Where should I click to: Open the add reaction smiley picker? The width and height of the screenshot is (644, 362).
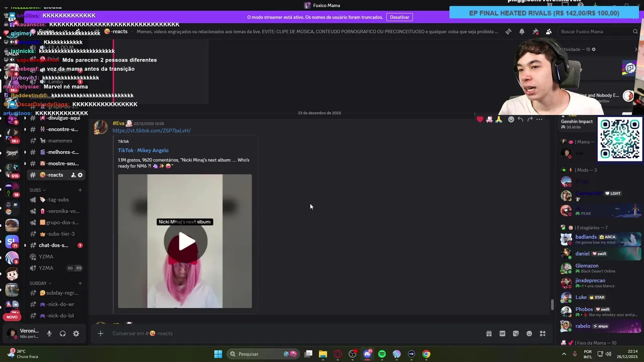(x=511, y=119)
